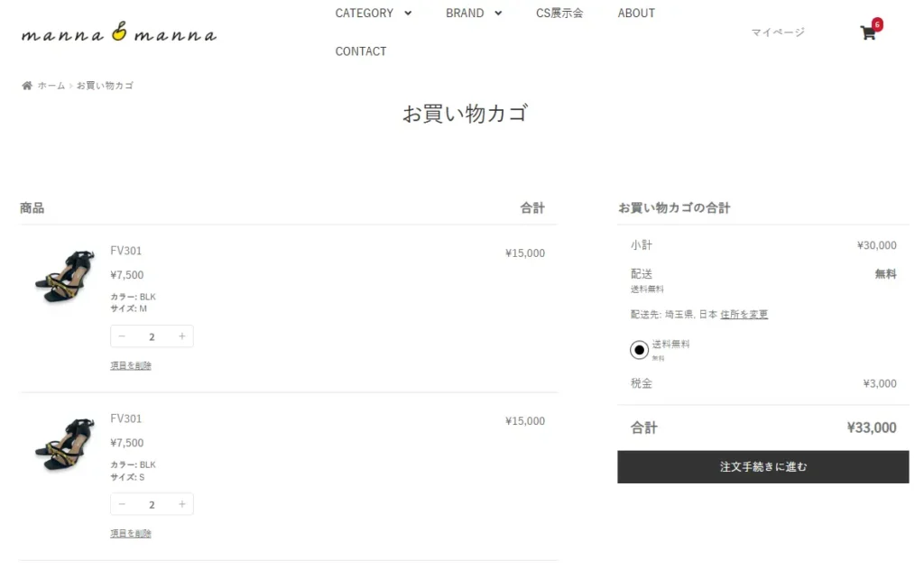Open the shopping cart icon in header

(867, 32)
